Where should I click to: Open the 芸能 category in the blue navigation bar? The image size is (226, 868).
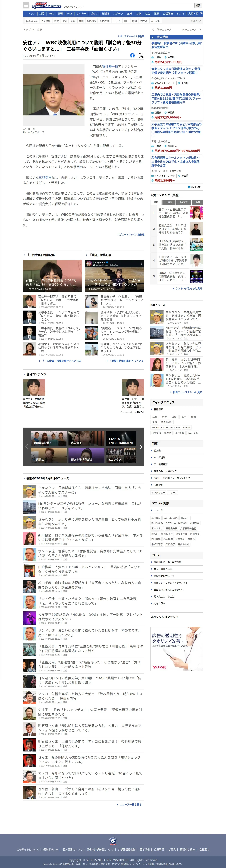pyautogui.click(x=139, y=14)
